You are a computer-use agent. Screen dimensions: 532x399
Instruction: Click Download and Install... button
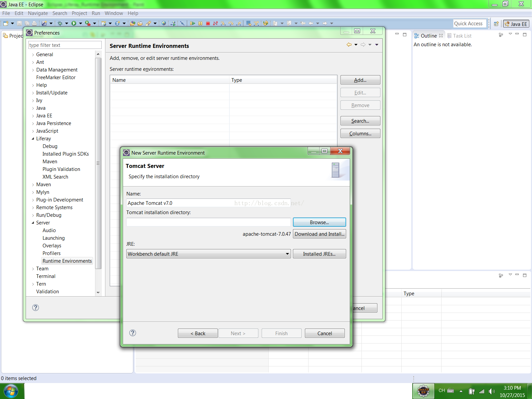(319, 234)
